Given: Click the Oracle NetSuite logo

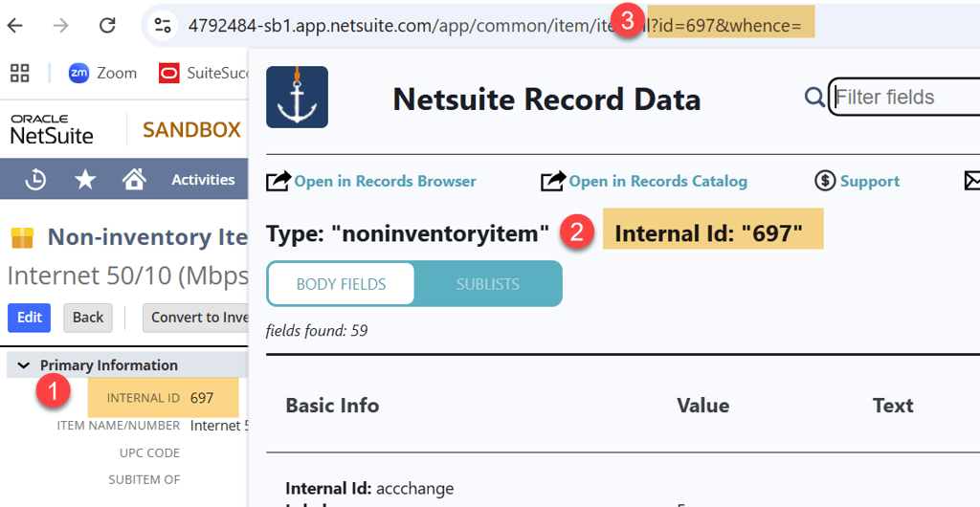Looking at the screenshot, I should pyautogui.click(x=52, y=129).
